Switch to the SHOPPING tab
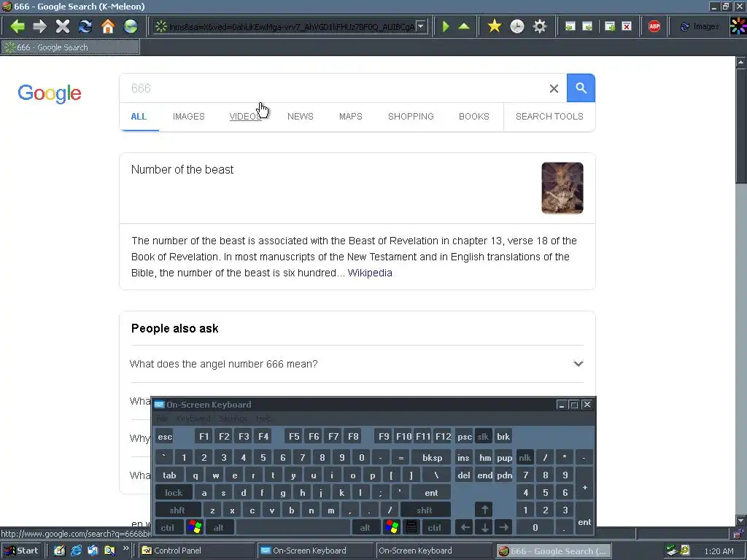This screenshot has width=747, height=560. (411, 117)
